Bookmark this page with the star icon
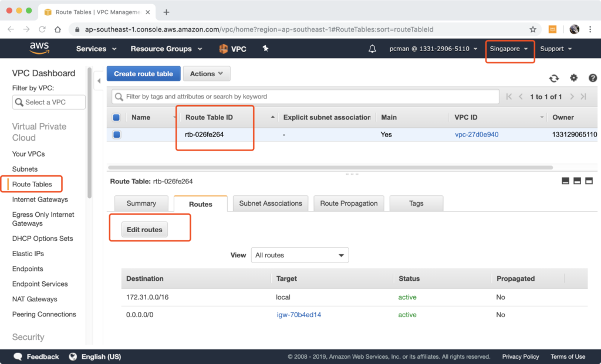This screenshot has width=601, height=364. [x=533, y=29]
